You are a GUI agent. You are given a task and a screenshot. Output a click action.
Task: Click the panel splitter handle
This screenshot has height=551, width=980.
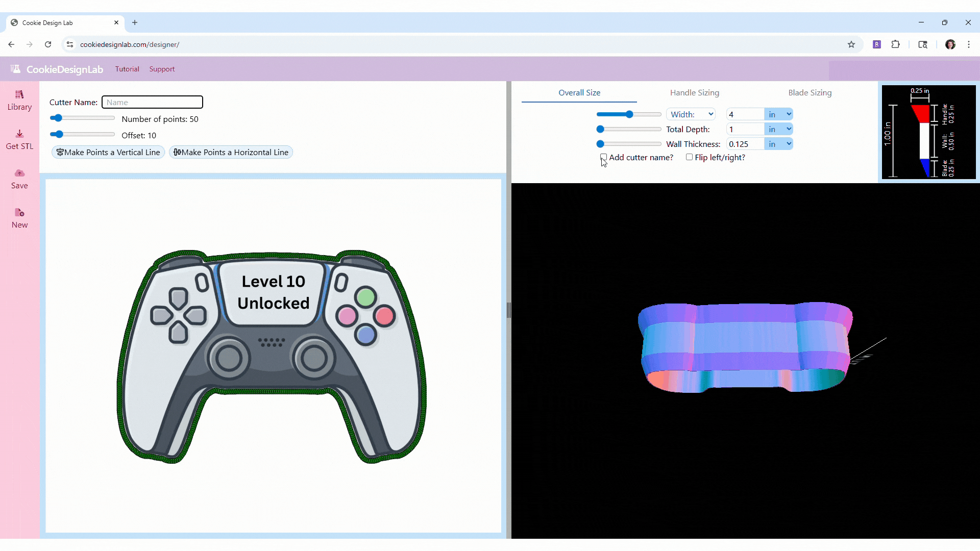coord(508,310)
